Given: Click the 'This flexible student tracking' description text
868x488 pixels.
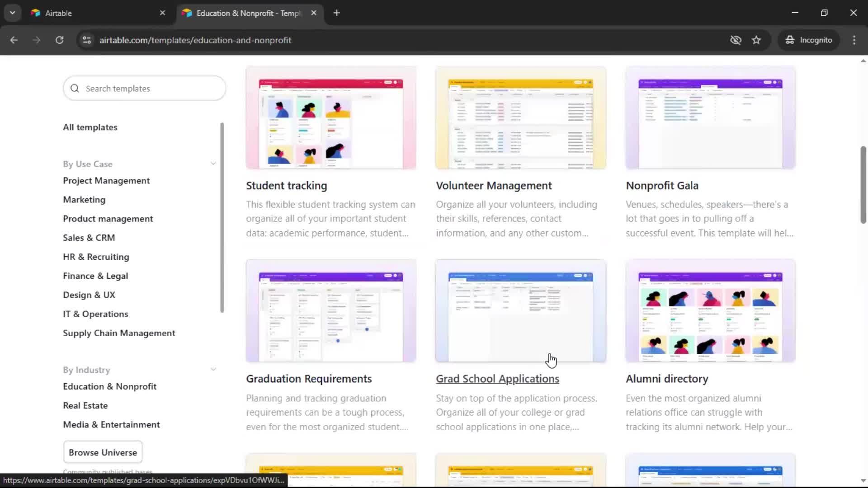Looking at the screenshot, I should 330,219.
